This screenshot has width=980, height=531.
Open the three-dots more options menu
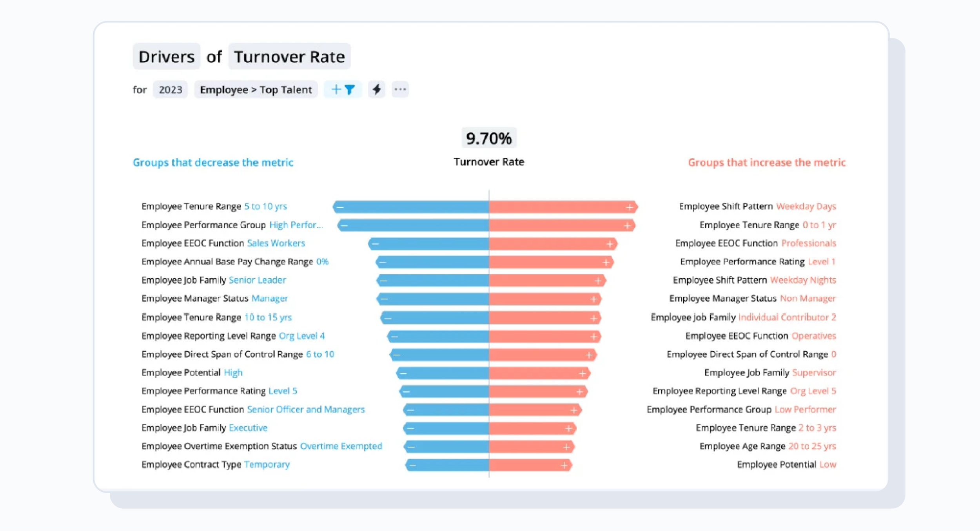(x=400, y=90)
